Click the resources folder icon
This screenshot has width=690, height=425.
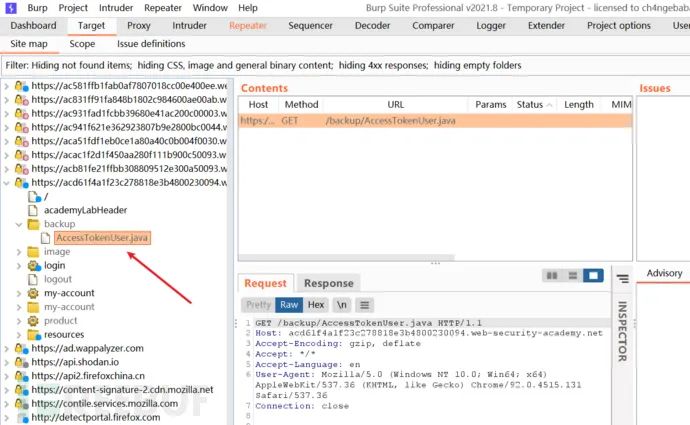[x=34, y=335]
